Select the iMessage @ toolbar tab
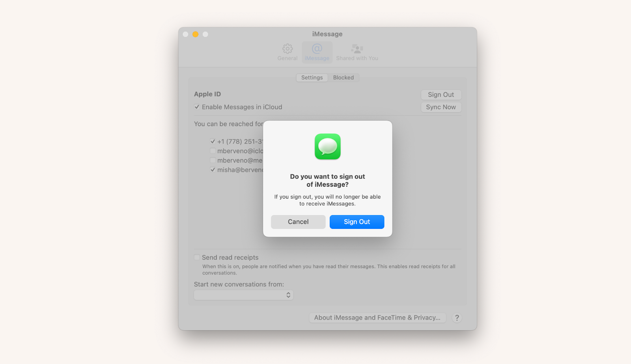 [317, 52]
